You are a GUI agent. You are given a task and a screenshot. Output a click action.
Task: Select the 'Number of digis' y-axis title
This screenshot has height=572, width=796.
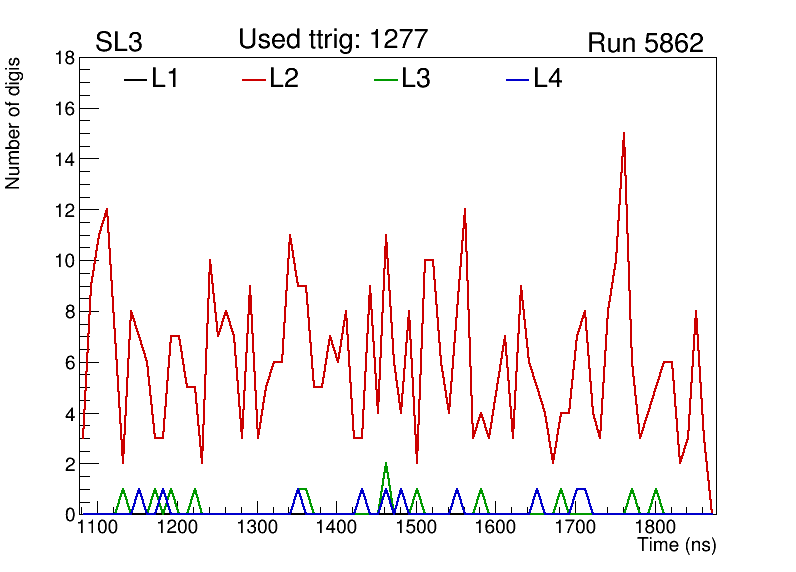pos(14,123)
